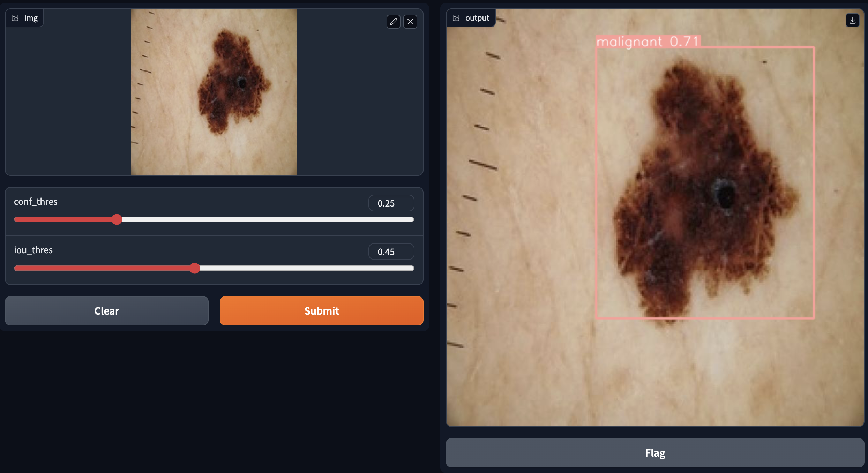
Task: Focus the conf_thres 0.25 number field
Action: coord(391,203)
